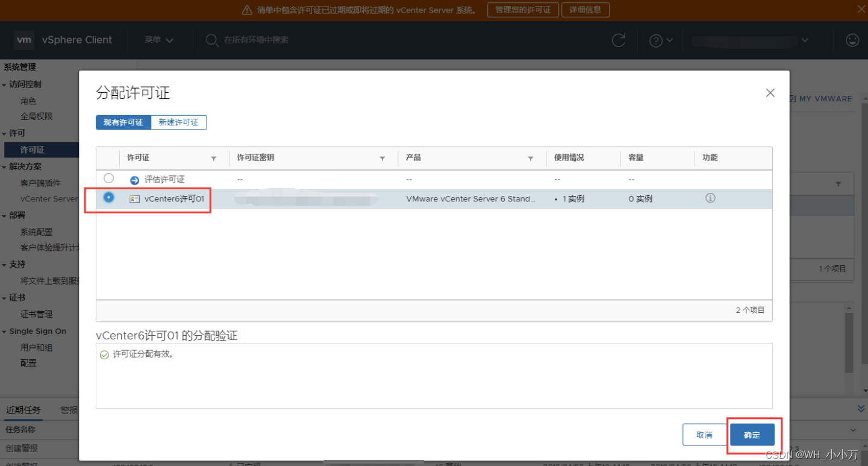868x466 pixels.
Task: Dismiss the license expiry banner
Action: (861, 9)
